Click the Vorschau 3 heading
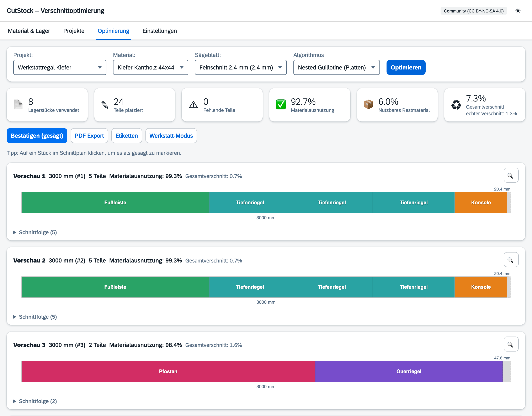 click(x=29, y=345)
